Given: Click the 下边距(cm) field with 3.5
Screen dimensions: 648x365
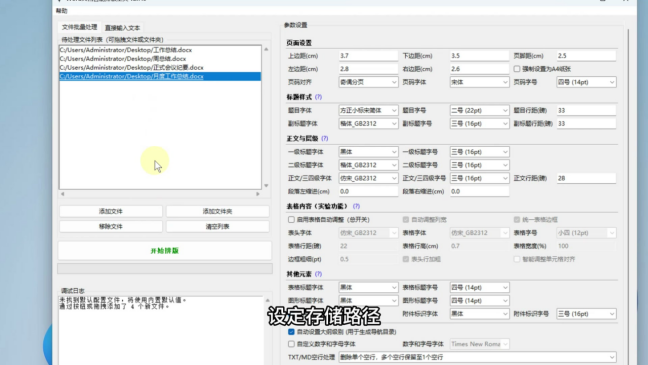Looking at the screenshot, I should coord(479,56).
